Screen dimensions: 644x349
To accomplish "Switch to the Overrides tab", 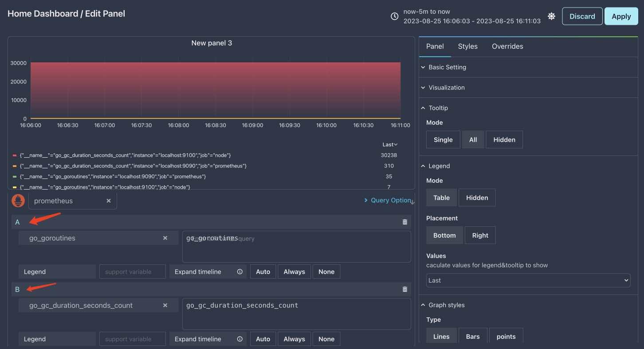I will (507, 46).
